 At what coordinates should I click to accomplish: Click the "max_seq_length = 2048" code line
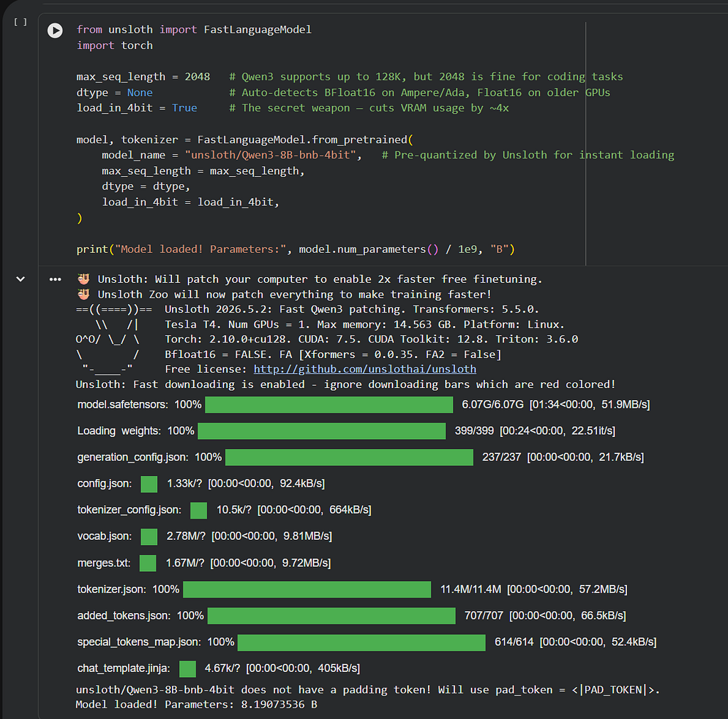pos(143,77)
